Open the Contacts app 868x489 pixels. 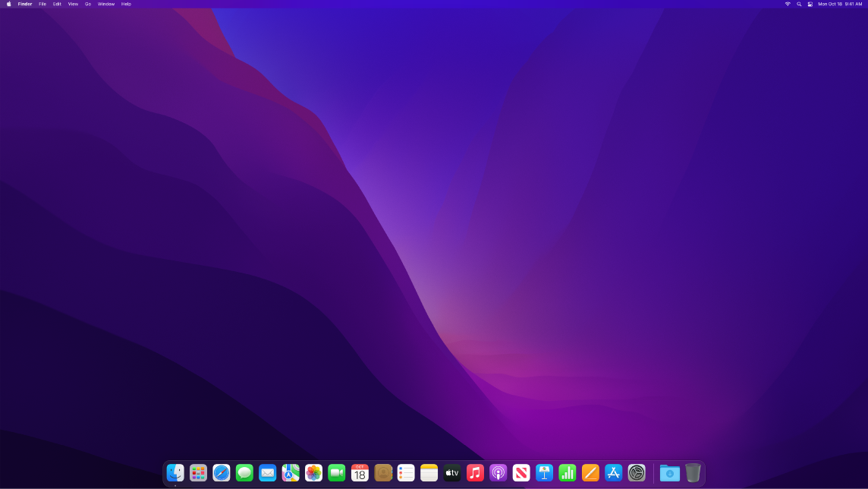tap(382, 472)
